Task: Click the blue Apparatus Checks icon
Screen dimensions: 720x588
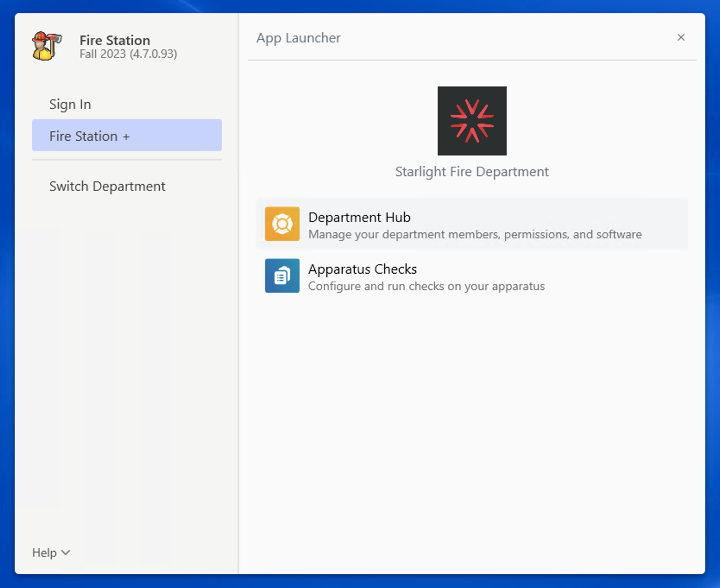Action: tap(282, 275)
